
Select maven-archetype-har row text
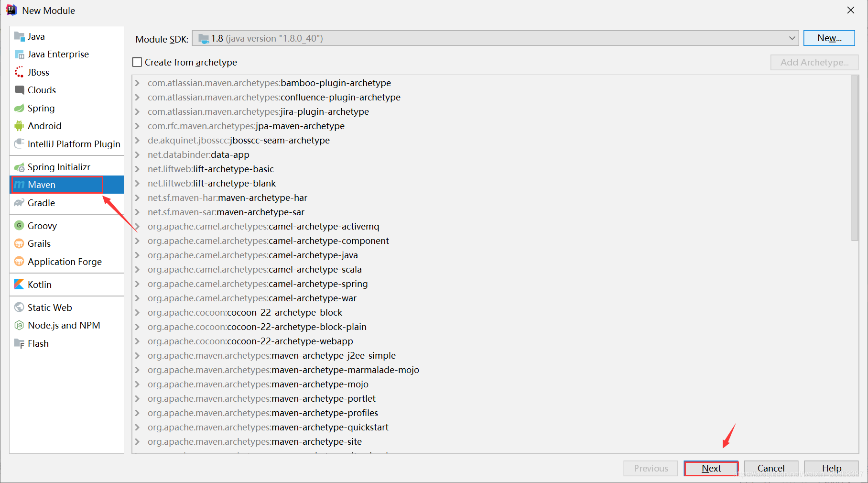coord(228,198)
